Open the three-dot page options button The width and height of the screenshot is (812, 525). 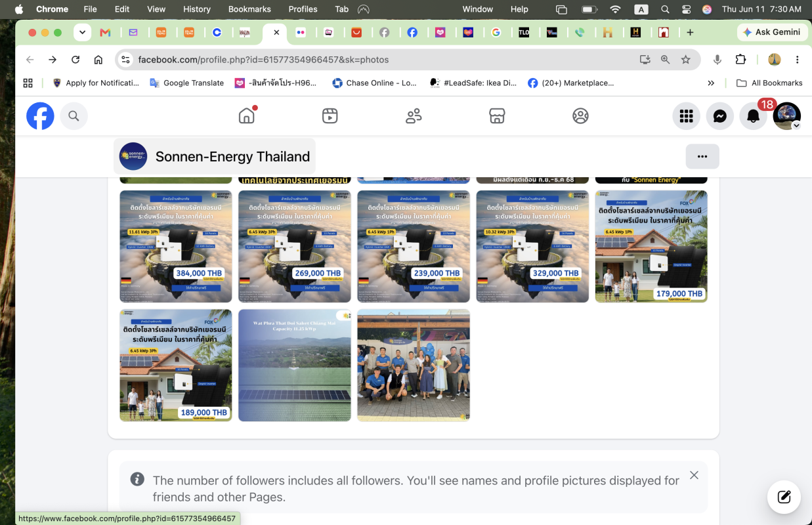coord(702,156)
